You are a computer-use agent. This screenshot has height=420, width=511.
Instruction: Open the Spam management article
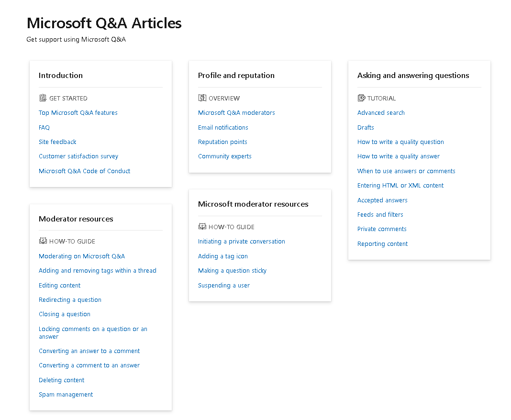coord(66,395)
